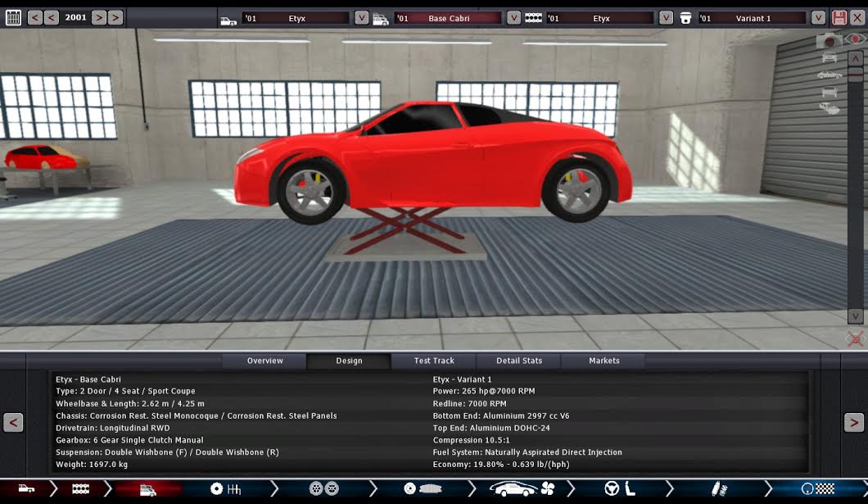This screenshot has height=504, width=868.
Task: Open the wheels and tires step
Action: (x=323, y=488)
